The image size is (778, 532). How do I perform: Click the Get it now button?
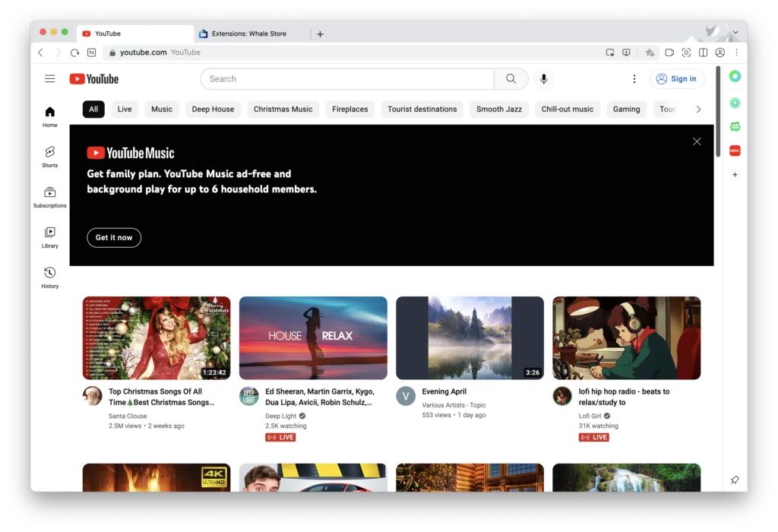coord(114,238)
